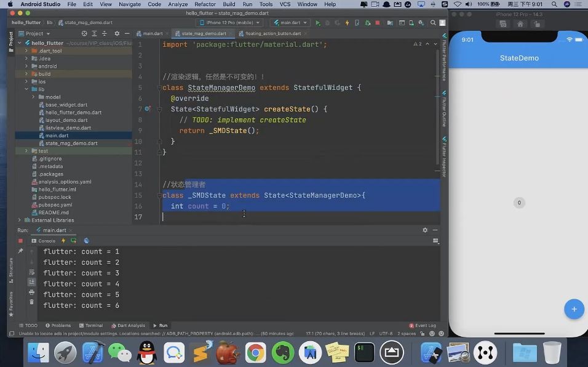Open SDK Manager icon in toolbar
The height and width of the screenshot is (367, 588).
[x=421, y=23]
